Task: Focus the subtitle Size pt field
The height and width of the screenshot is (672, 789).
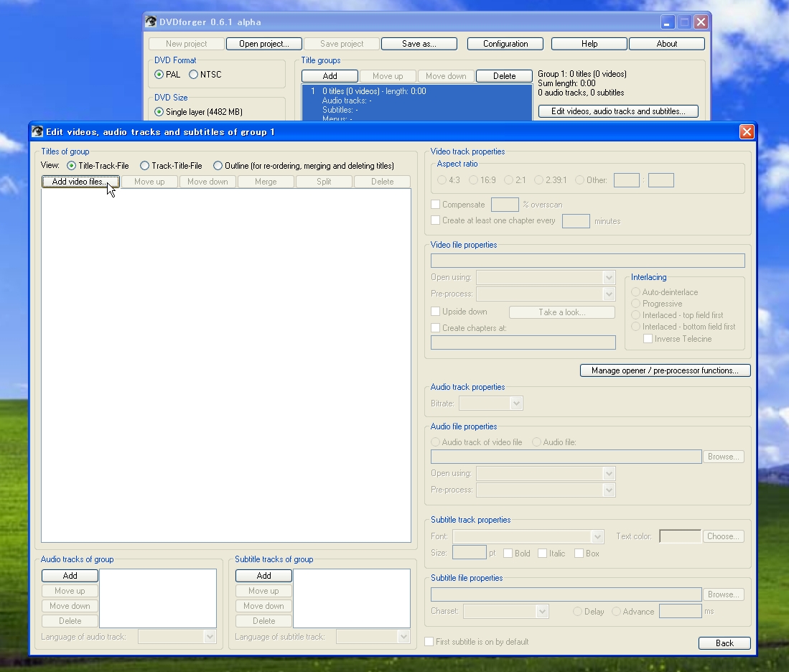Action: point(470,553)
